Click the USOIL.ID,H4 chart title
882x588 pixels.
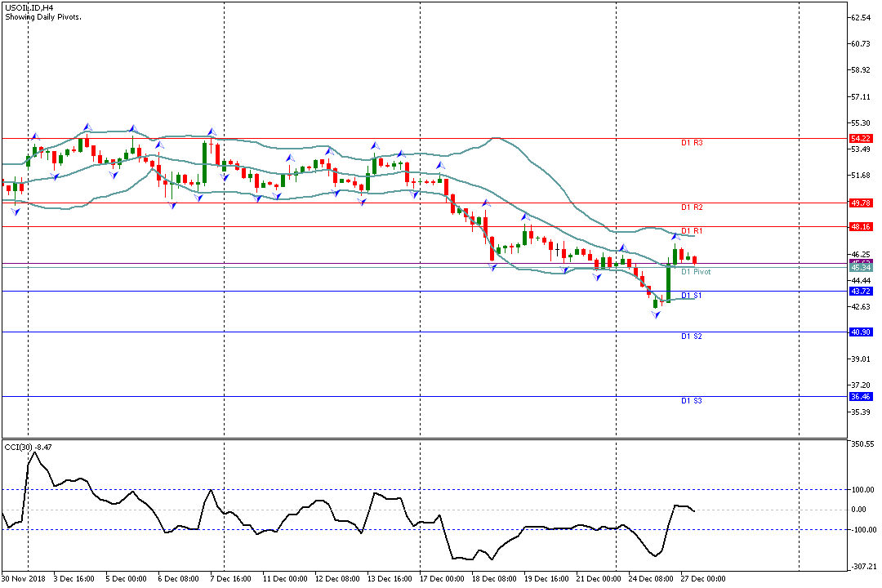coord(28,7)
